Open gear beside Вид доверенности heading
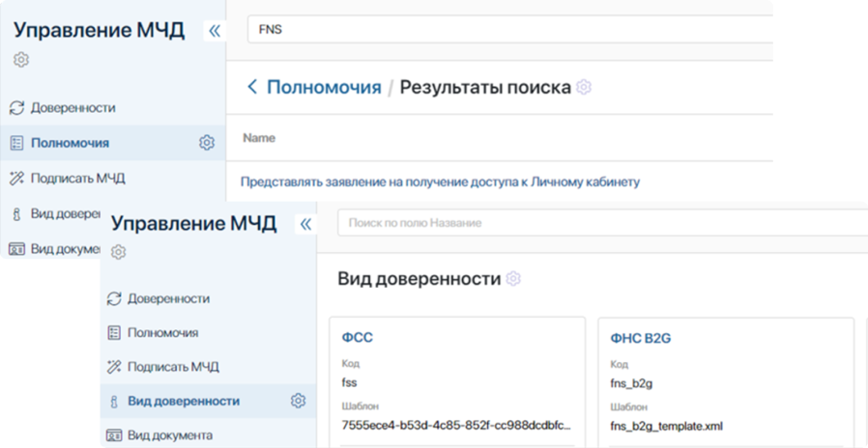The height and width of the screenshot is (448, 868). coord(513,279)
